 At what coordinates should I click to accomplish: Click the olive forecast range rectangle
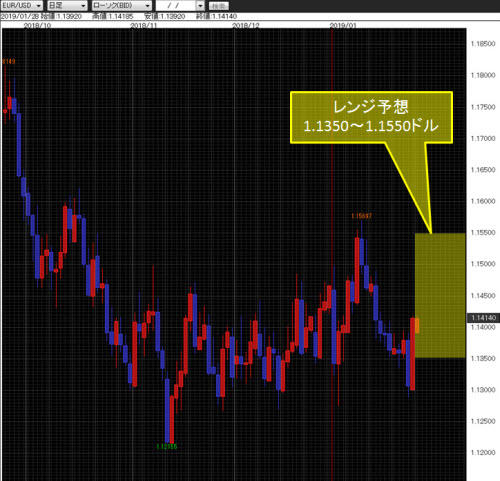point(440,296)
